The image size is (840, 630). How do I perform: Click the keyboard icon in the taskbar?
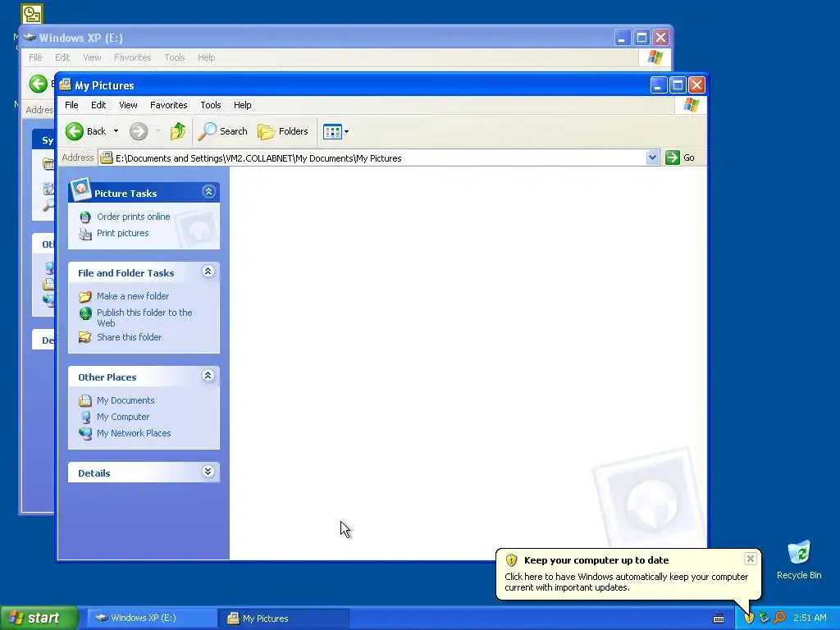[x=719, y=619]
